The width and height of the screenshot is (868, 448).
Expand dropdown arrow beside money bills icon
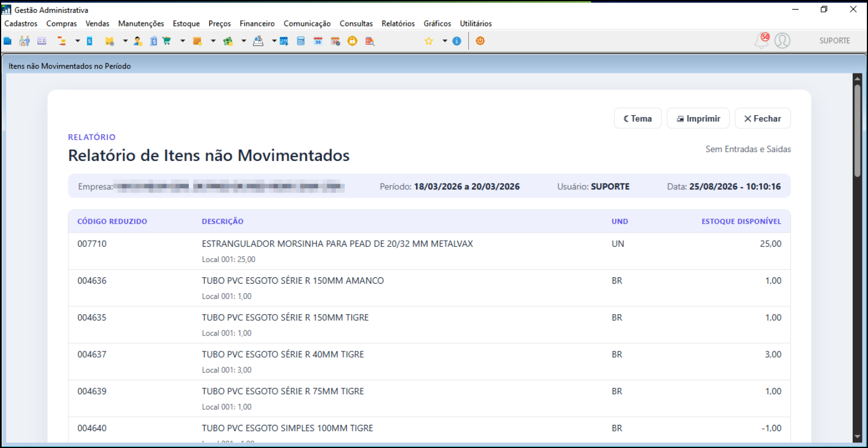pyautogui.click(x=244, y=41)
